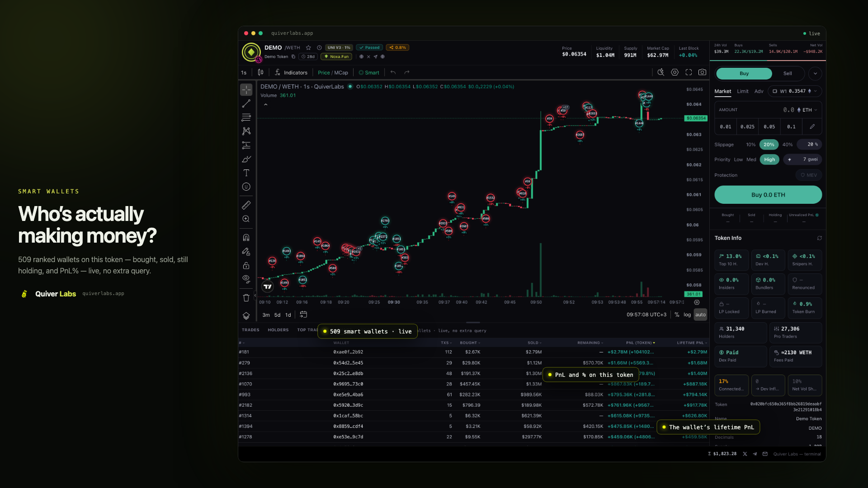Click the Buy 0.0 ETH button
The image size is (868, 488).
point(768,195)
